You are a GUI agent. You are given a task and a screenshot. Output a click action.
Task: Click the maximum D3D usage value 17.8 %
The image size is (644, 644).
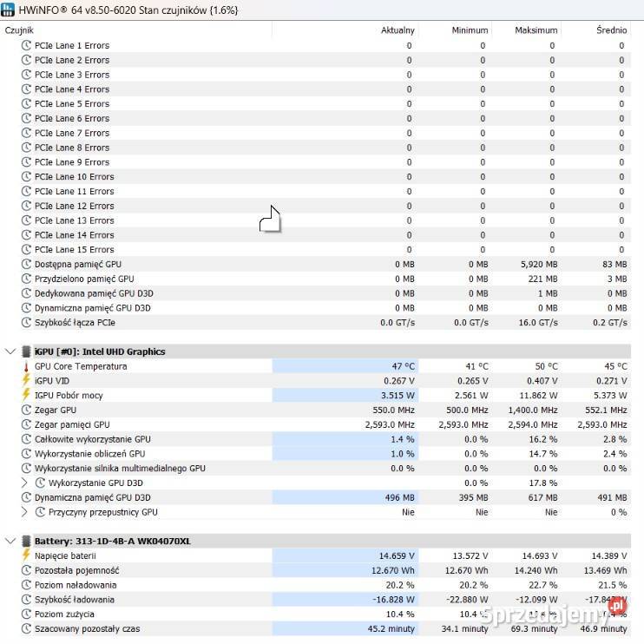(543, 483)
